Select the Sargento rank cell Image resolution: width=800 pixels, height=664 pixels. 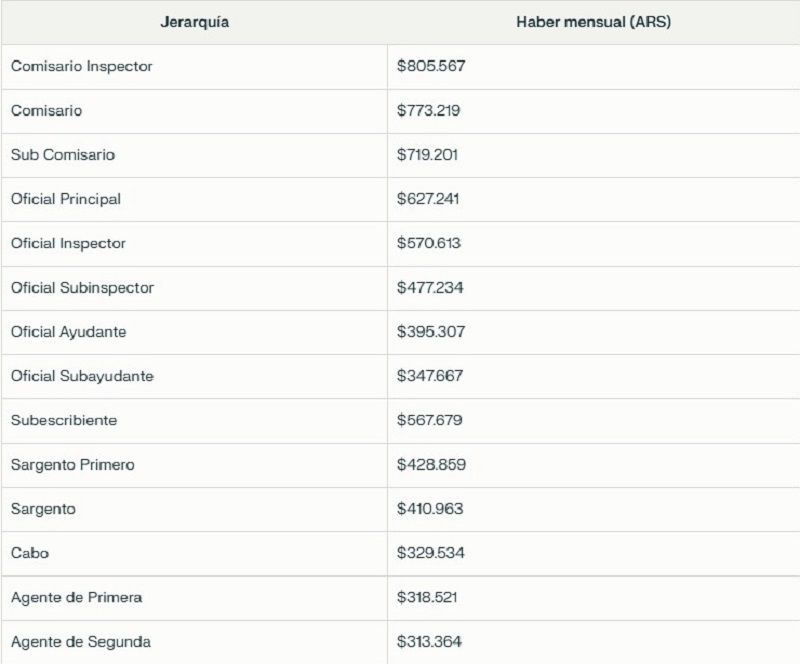[x=43, y=509]
